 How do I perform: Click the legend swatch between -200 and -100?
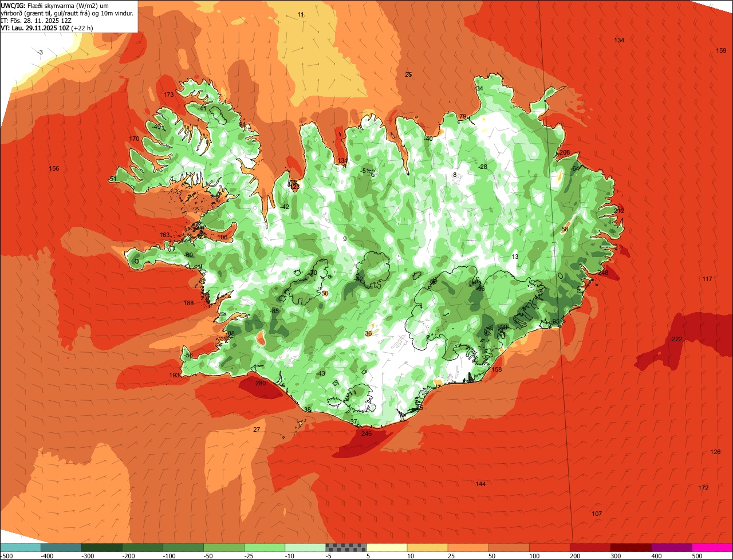click(x=142, y=547)
